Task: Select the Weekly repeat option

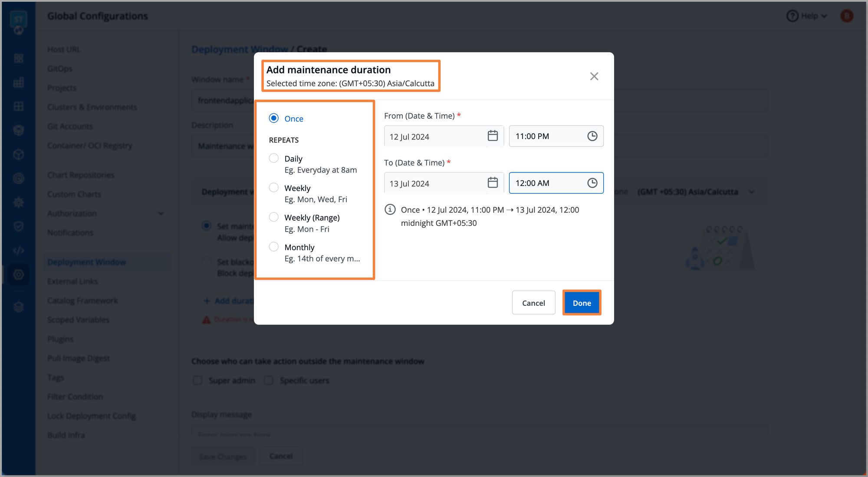Action: click(273, 187)
